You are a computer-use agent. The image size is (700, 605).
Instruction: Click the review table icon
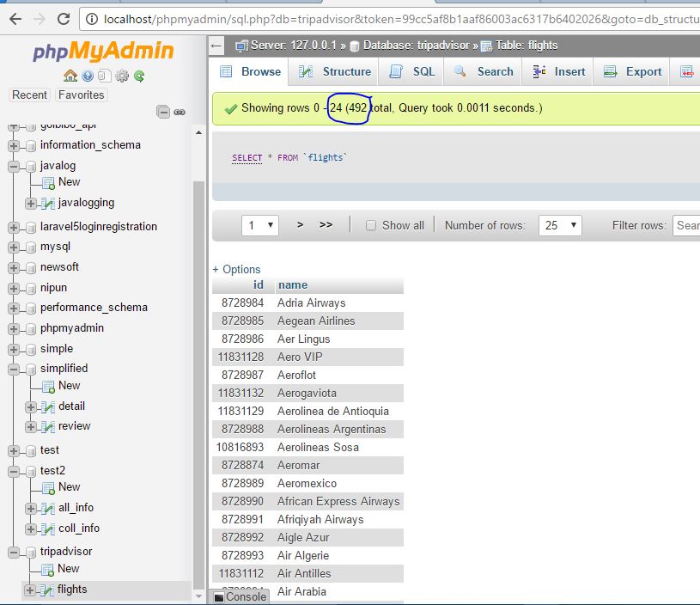(x=48, y=427)
